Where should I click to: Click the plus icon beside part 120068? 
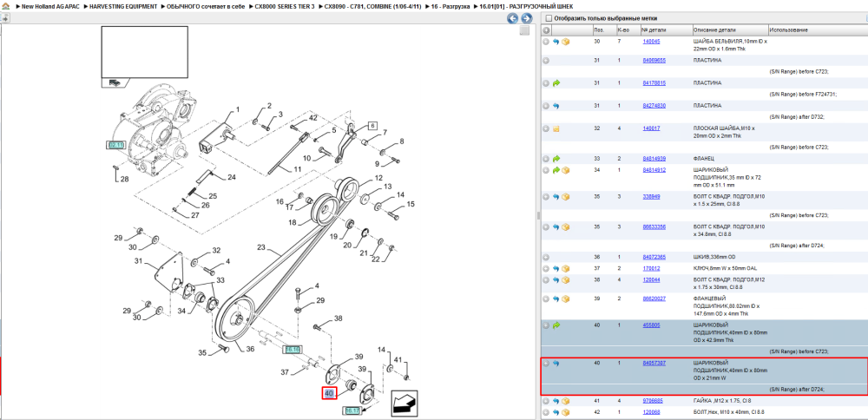(546, 412)
